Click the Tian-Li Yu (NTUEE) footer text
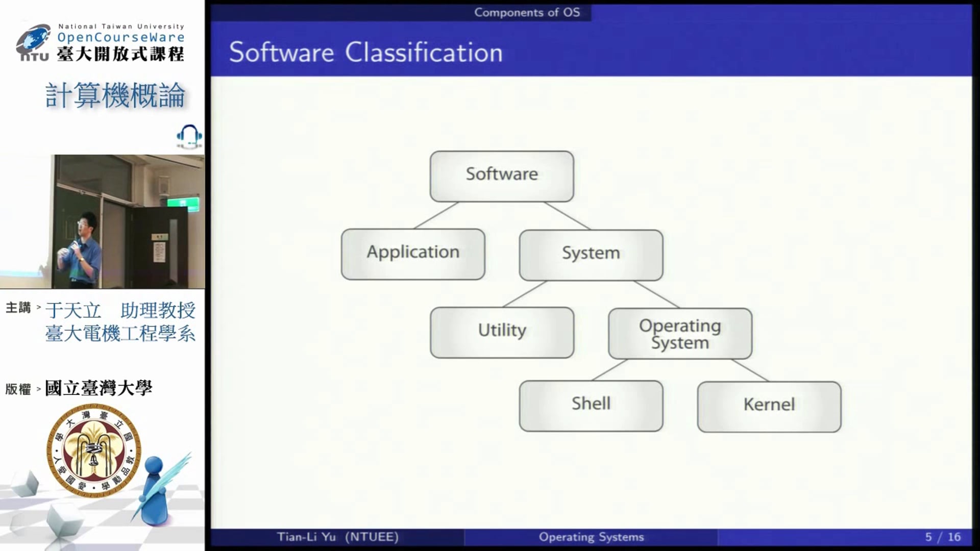This screenshot has height=551, width=980. 337,537
